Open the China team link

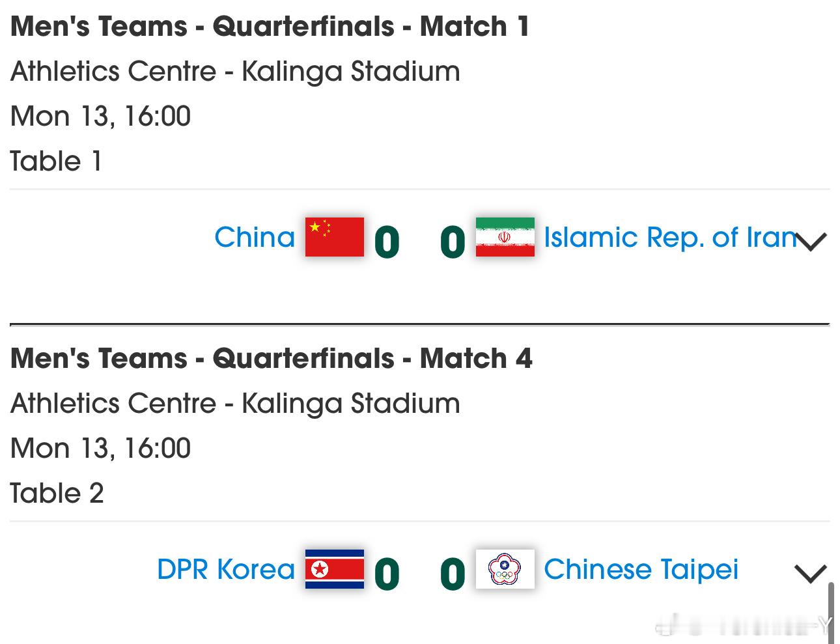[x=255, y=237]
